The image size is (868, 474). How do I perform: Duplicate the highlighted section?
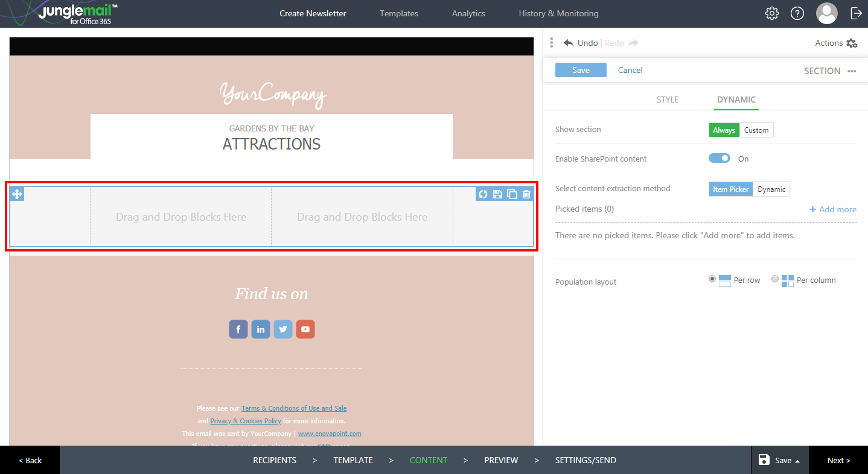coord(511,194)
